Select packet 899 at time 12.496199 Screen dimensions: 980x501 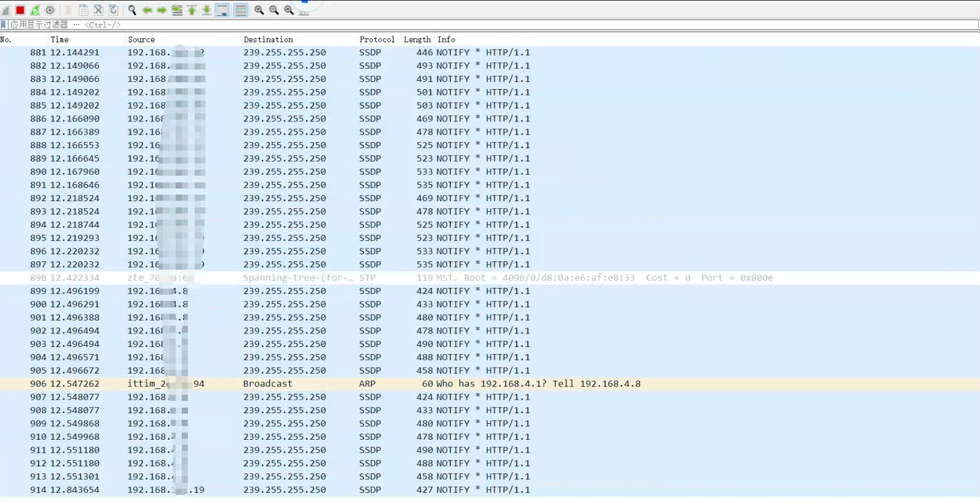click(490, 291)
